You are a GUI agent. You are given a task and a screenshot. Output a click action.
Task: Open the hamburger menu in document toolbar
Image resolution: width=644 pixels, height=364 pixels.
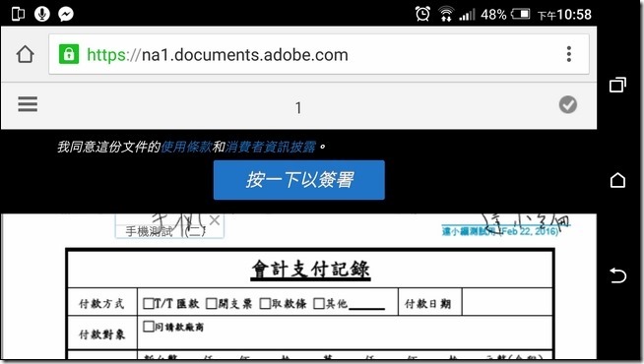pos(28,104)
